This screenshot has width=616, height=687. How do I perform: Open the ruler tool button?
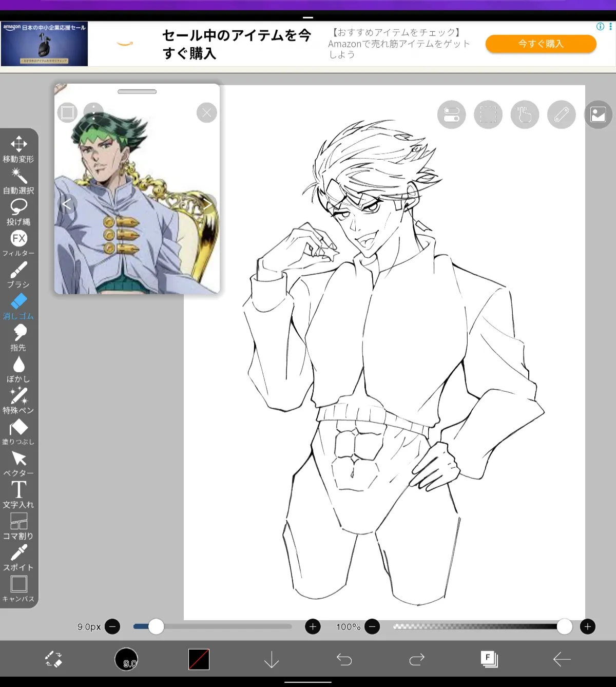coord(562,114)
